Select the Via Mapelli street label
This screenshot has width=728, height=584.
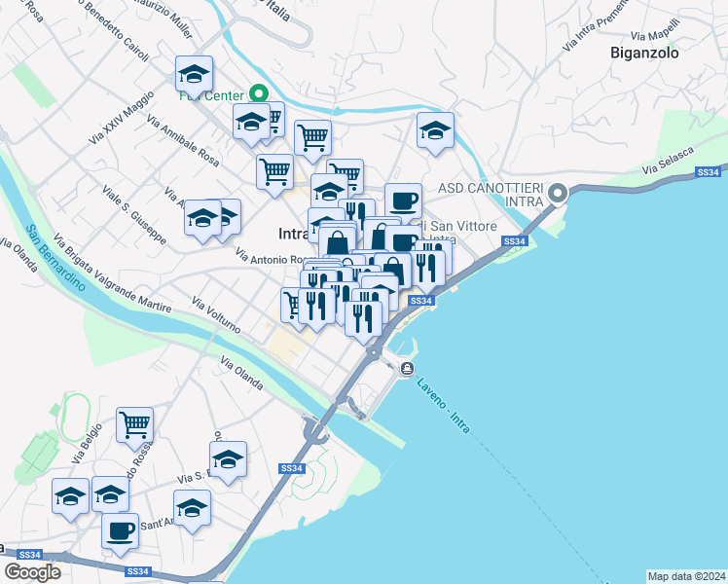click(x=656, y=29)
